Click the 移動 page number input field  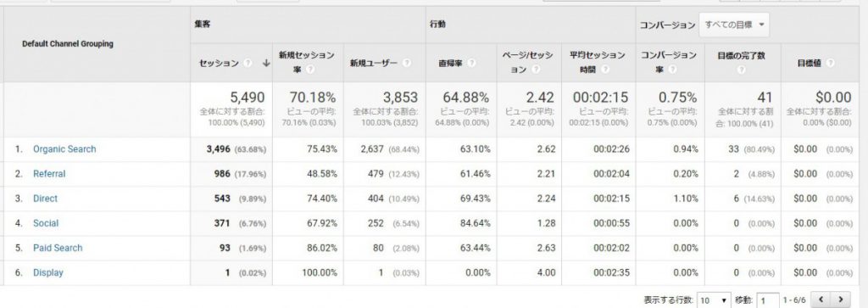pos(768,300)
